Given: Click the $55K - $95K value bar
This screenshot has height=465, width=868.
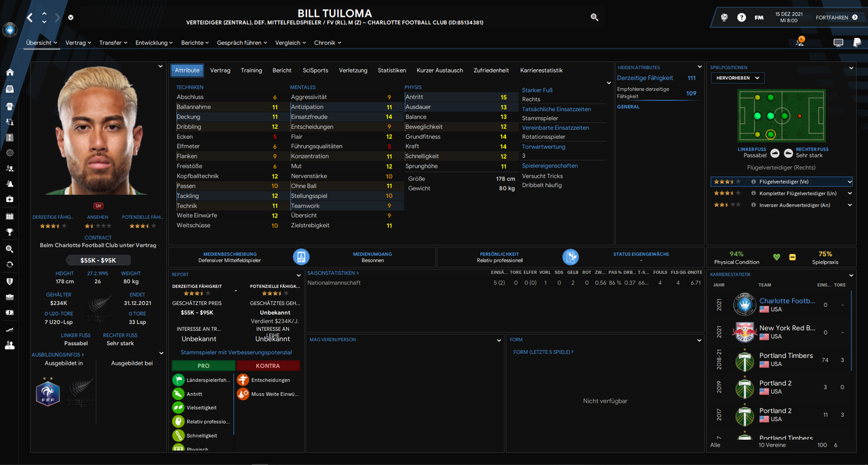Looking at the screenshot, I should click(x=98, y=260).
